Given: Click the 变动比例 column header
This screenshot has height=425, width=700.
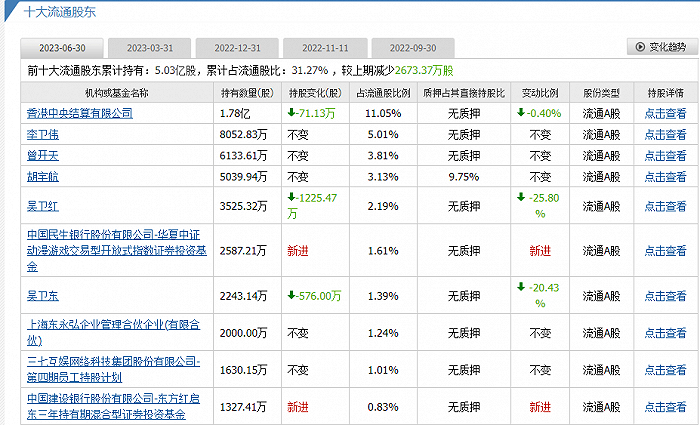Looking at the screenshot, I should tap(540, 93).
